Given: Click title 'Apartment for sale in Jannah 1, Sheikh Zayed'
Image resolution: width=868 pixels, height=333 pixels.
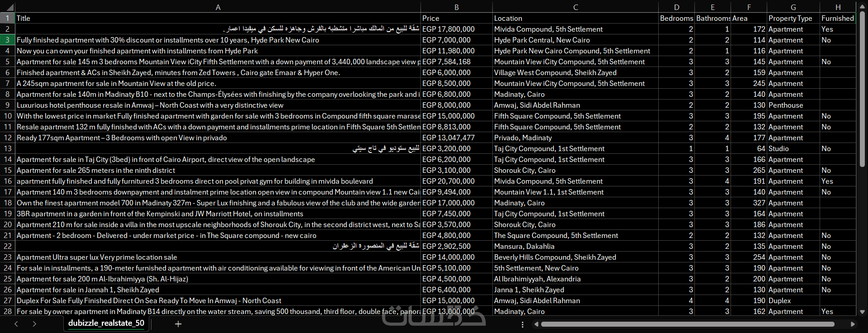Looking at the screenshot, I should click(x=218, y=290).
